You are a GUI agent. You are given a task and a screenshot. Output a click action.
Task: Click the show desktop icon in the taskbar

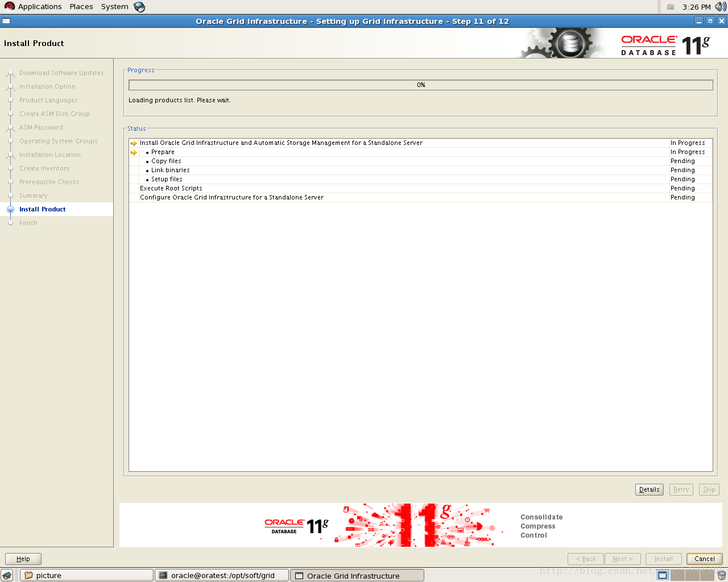pyautogui.click(x=7, y=576)
